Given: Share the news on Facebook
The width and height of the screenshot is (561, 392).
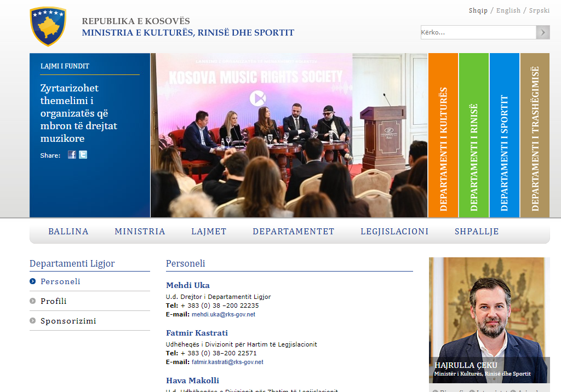Looking at the screenshot, I should [72, 155].
